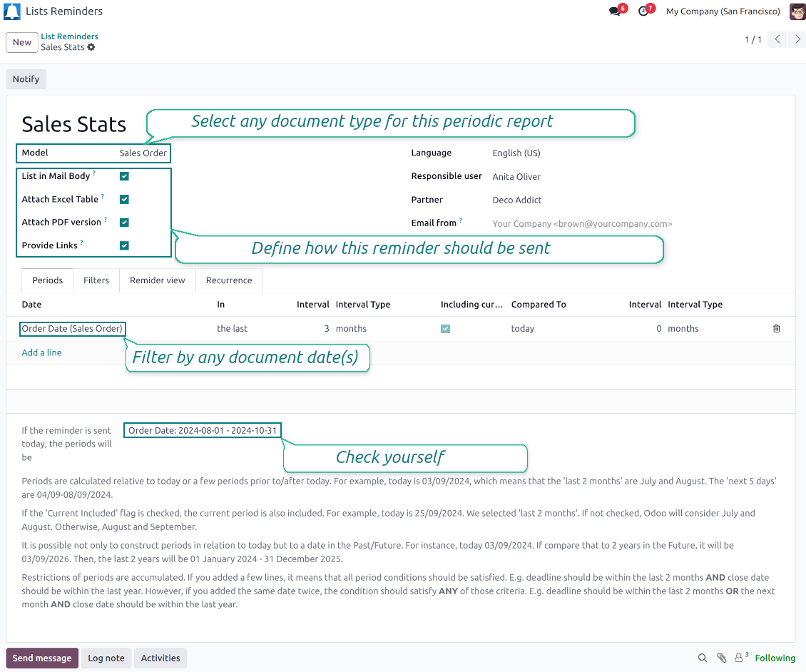Click the Notify button
806x672 pixels.
(x=26, y=79)
